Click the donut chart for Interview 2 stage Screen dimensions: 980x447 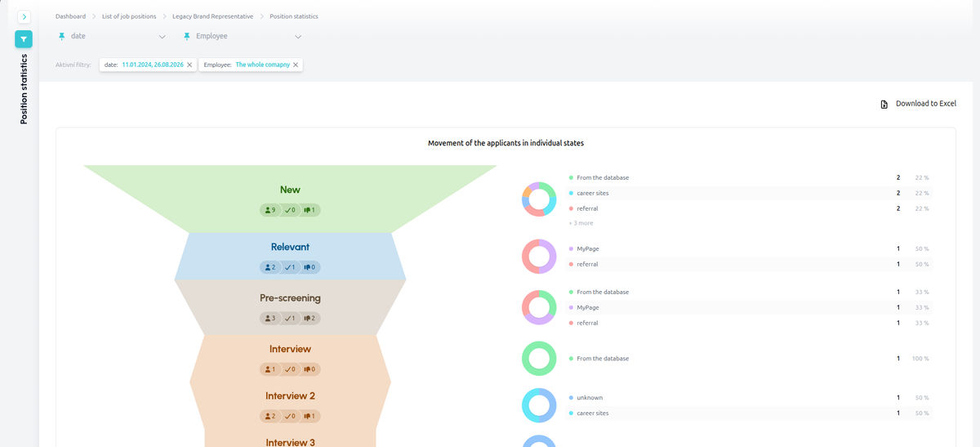pyautogui.click(x=539, y=405)
